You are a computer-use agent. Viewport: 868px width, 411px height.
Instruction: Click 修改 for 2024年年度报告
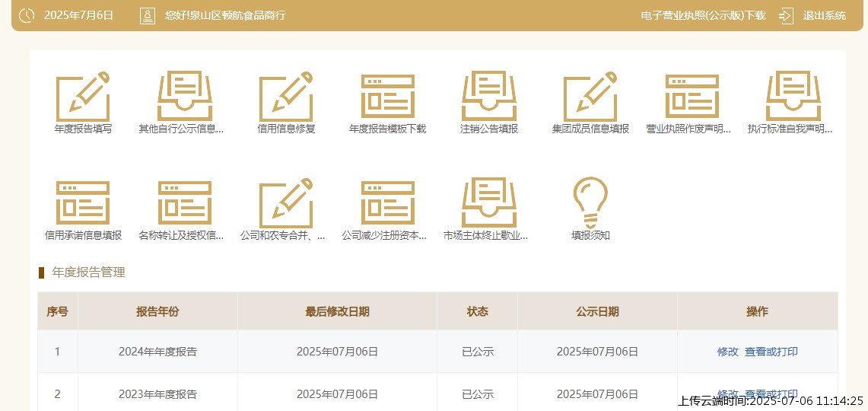tap(728, 351)
